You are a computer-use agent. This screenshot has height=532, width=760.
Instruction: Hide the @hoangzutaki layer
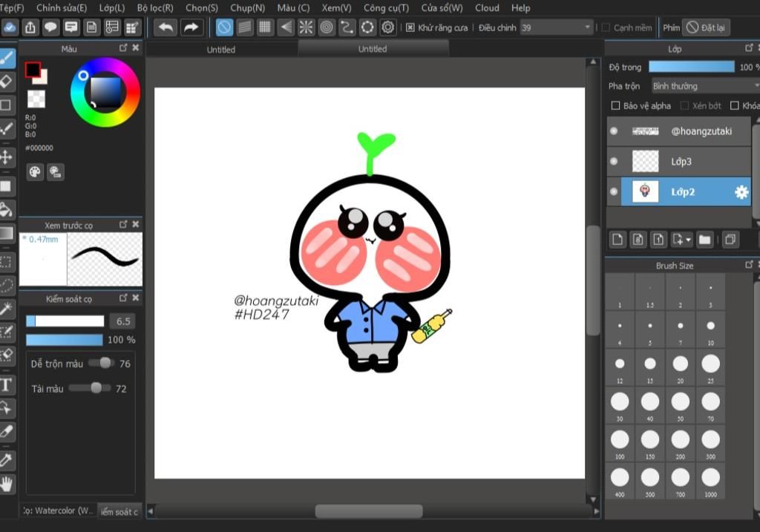pos(614,131)
